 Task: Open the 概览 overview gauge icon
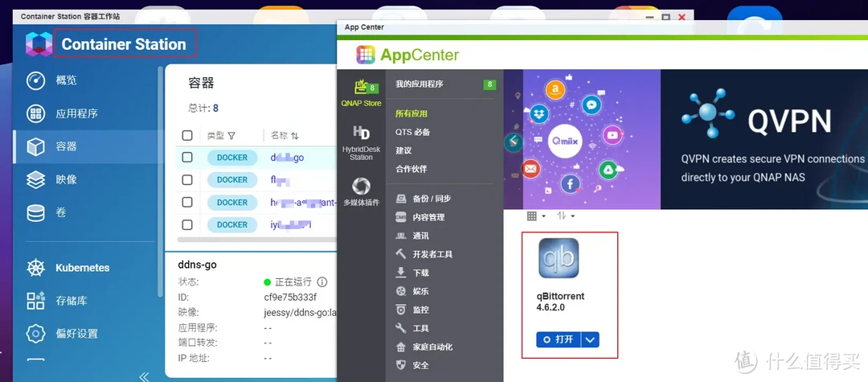click(36, 81)
